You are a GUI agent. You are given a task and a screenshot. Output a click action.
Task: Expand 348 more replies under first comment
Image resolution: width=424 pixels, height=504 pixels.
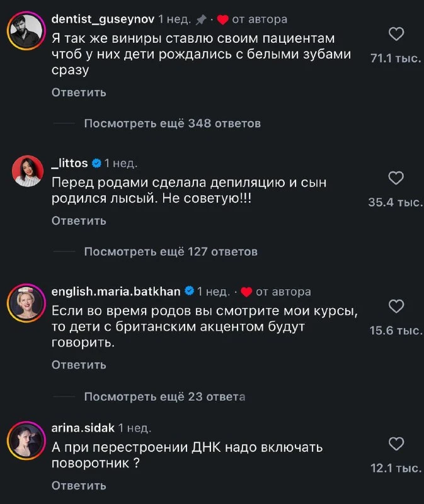[x=172, y=123]
